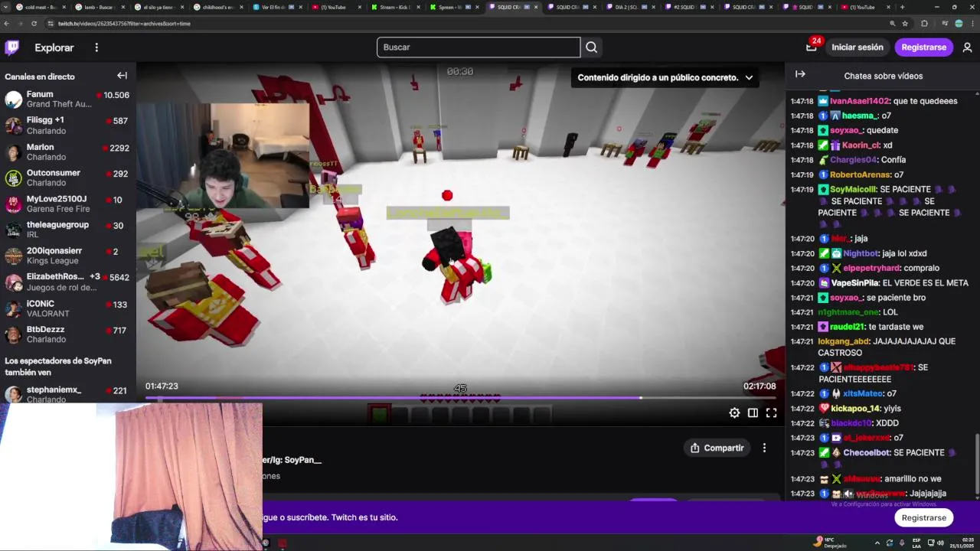
Task: Toggle theatre mode on the player
Action: point(753,412)
